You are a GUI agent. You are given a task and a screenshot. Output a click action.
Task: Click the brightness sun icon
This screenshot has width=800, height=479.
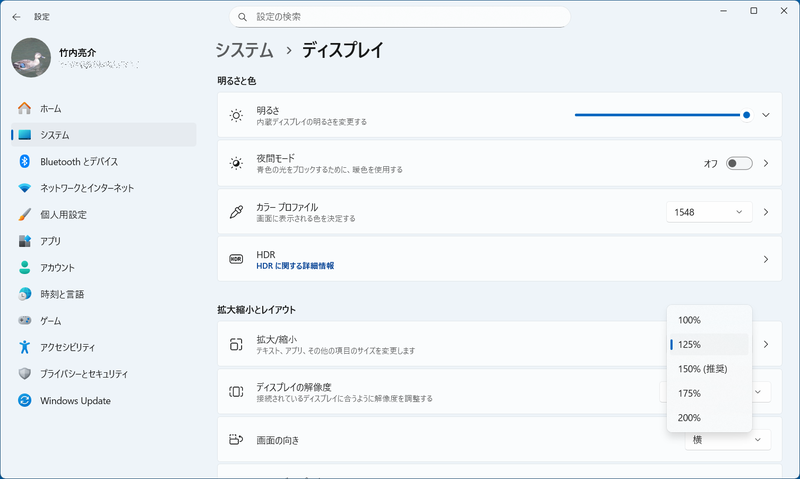pos(236,115)
